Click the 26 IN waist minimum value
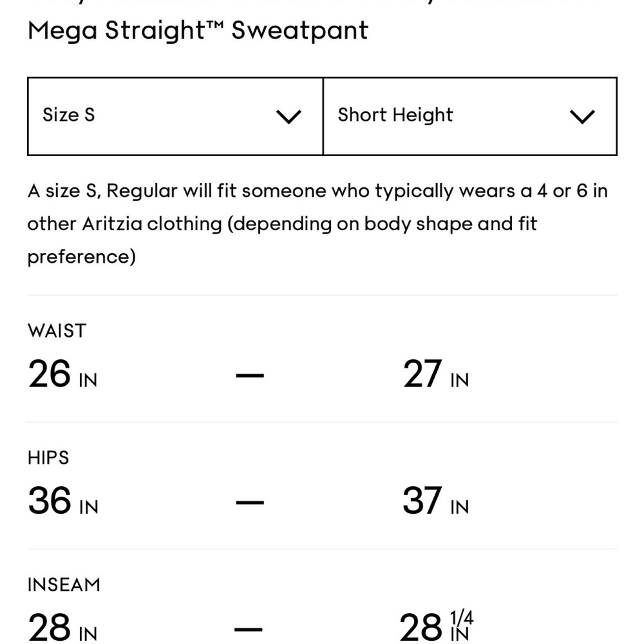This screenshot has width=644, height=644. [62, 374]
